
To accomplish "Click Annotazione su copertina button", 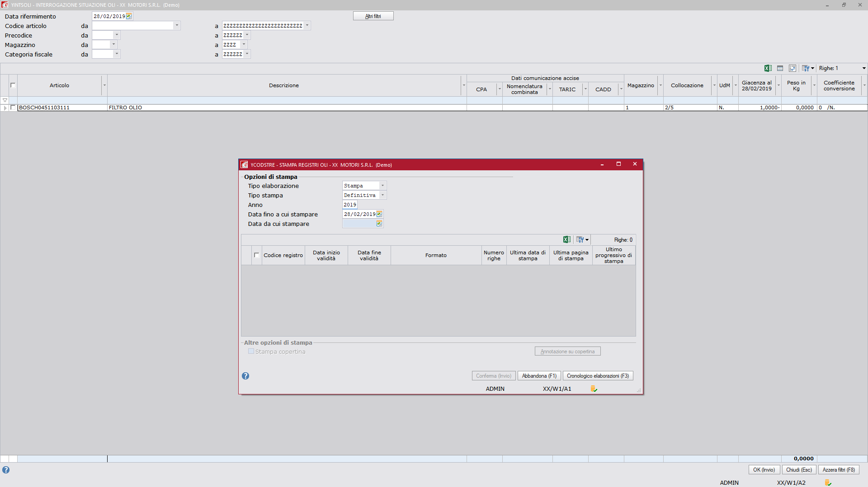I will [x=567, y=351].
